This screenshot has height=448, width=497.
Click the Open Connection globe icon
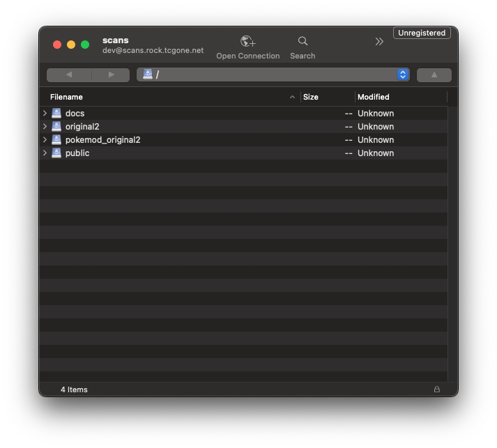[x=247, y=42]
